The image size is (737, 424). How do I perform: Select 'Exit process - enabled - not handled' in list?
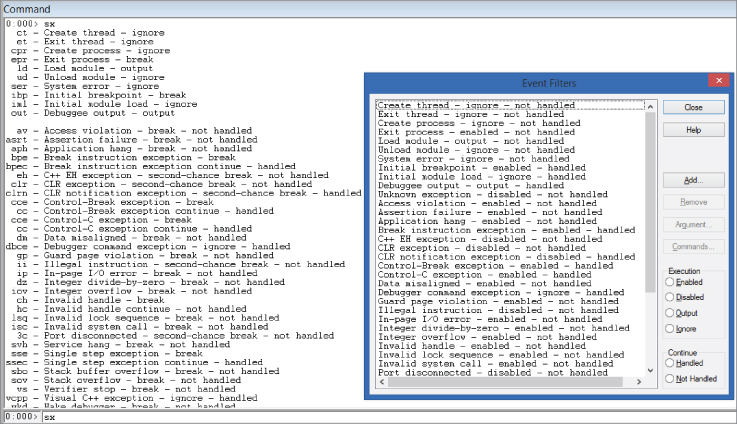click(x=510, y=132)
